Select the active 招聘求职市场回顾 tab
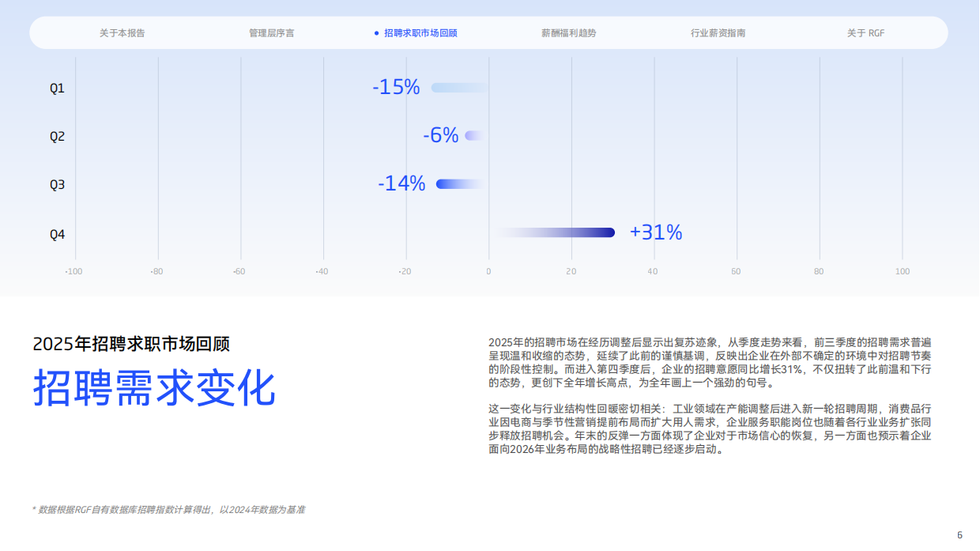 [421, 33]
